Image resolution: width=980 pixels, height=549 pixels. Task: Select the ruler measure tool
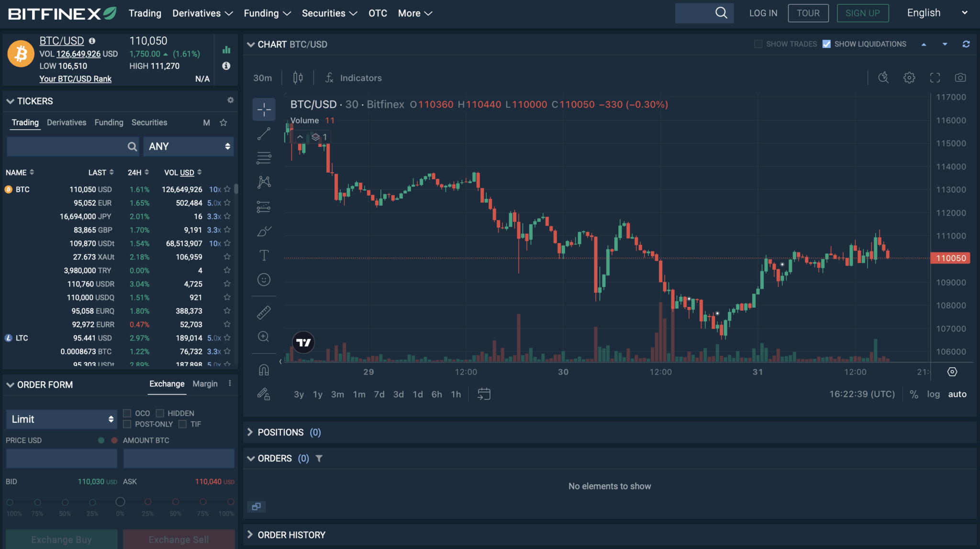tap(264, 312)
